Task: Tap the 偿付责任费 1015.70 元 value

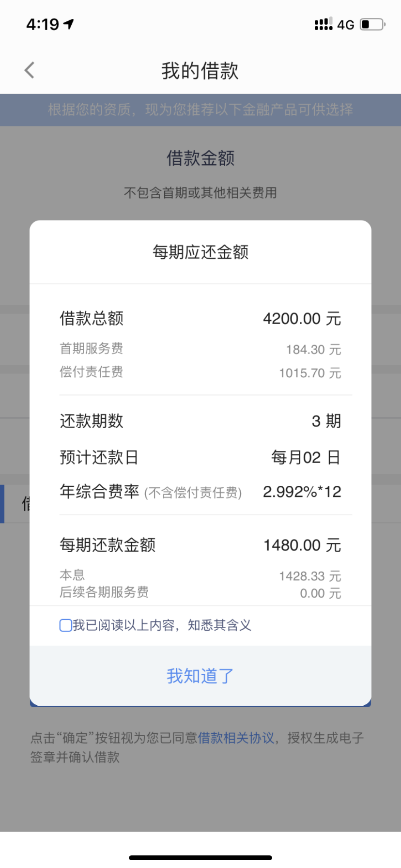Action: click(310, 373)
